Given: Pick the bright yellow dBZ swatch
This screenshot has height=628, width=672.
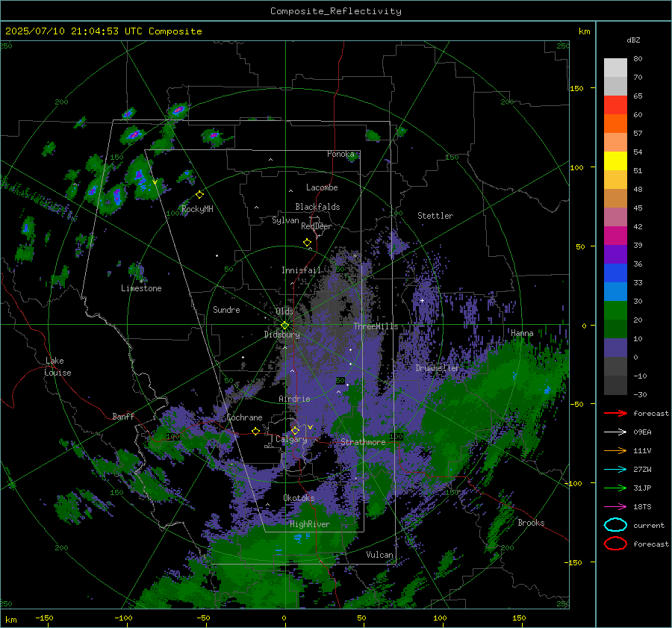Looking at the screenshot, I should point(615,161).
